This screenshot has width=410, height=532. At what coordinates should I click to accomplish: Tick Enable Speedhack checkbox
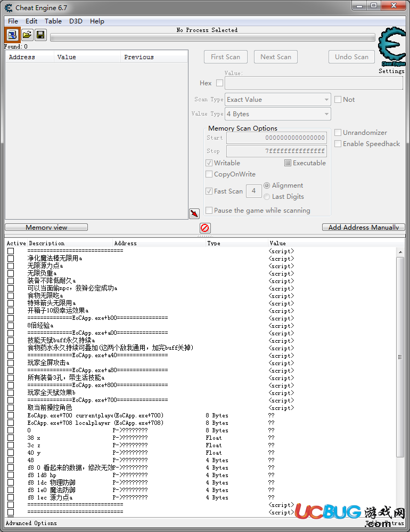[338, 143]
